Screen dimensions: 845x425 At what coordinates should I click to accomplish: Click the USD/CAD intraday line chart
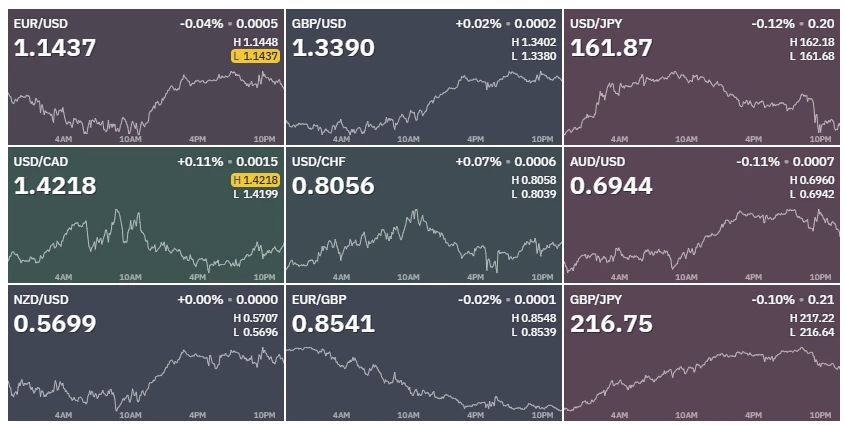coord(146,240)
